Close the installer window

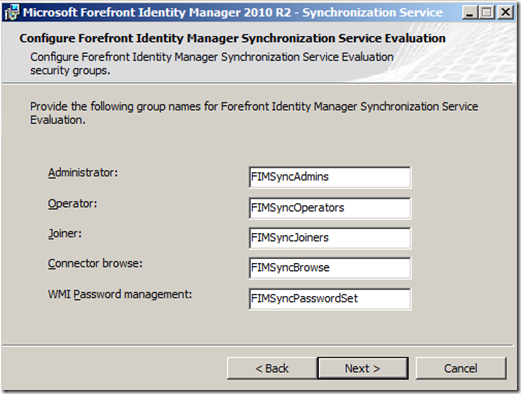505,13
